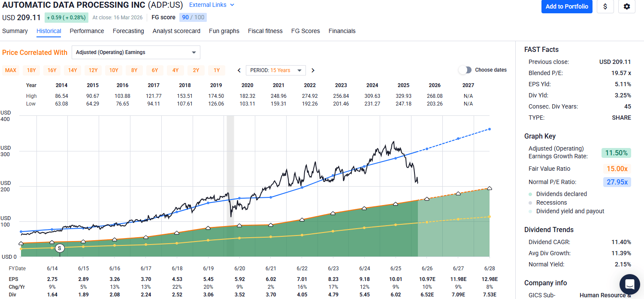Open the Fun graphs tab
Viewport: 644px width, 299px height.
pos(224,31)
